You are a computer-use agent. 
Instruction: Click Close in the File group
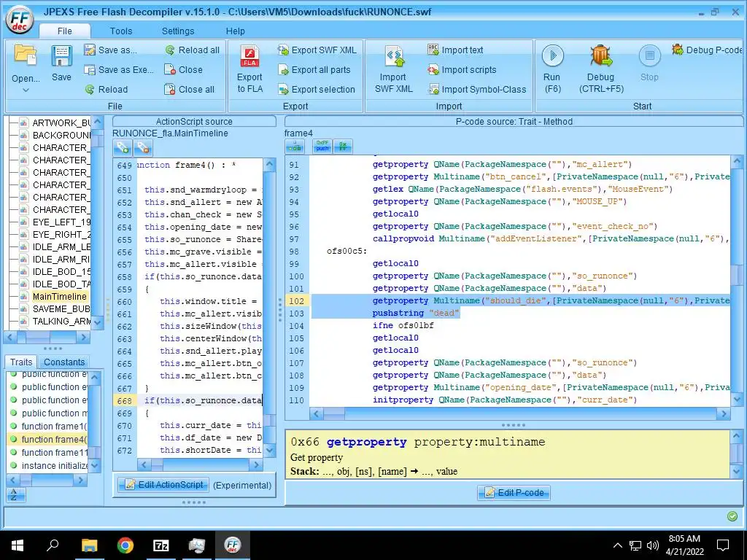[x=183, y=69]
